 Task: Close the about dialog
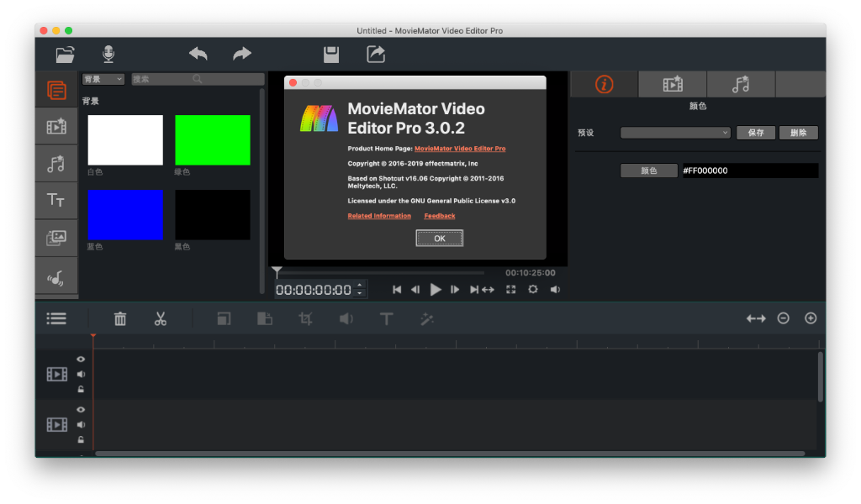tap(293, 83)
